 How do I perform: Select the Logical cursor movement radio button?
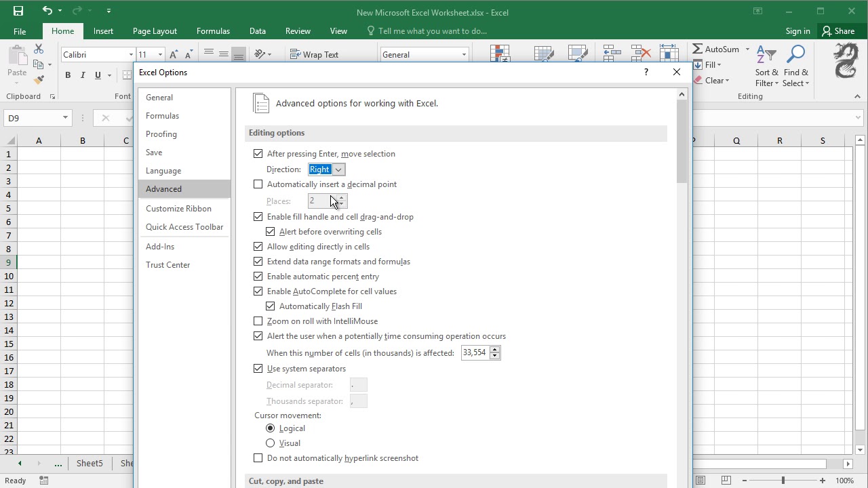[270, 428]
